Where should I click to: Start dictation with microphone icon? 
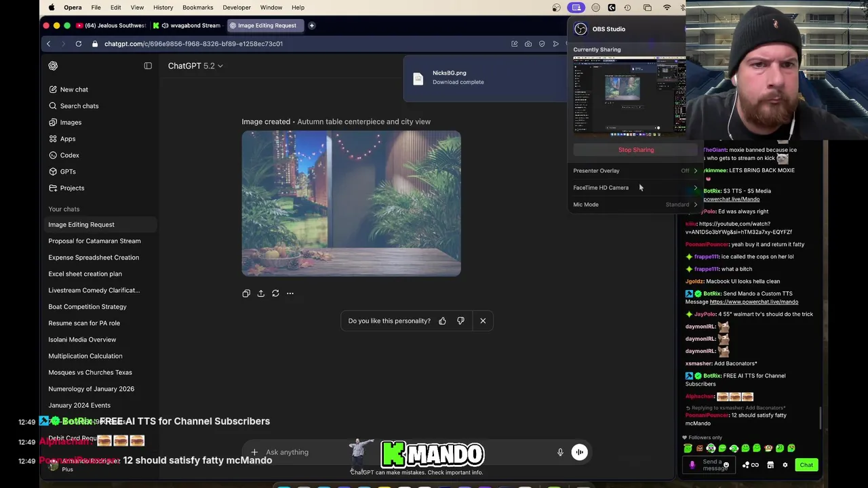click(x=560, y=452)
